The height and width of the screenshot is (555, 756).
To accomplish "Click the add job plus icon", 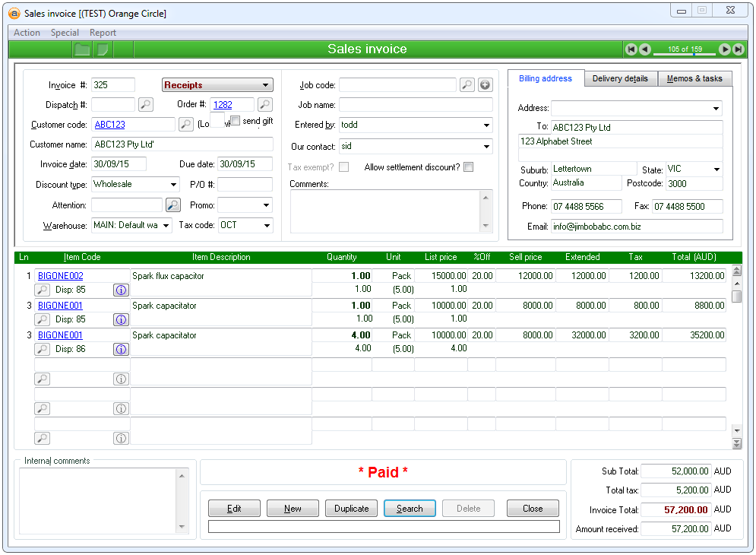I will tap(485, 85).
